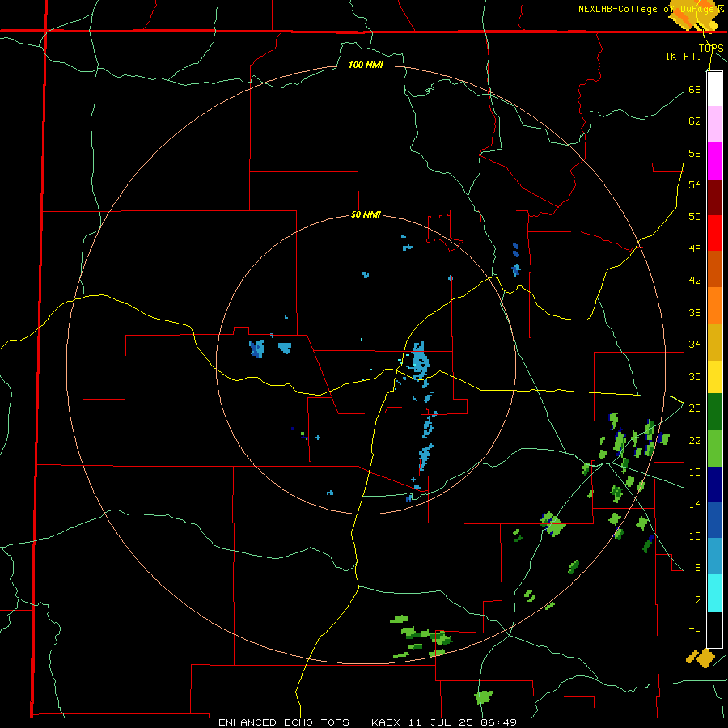Click the dark red legend color block
The width and height of the screenshot is (728, 728).
coord(714,197)
